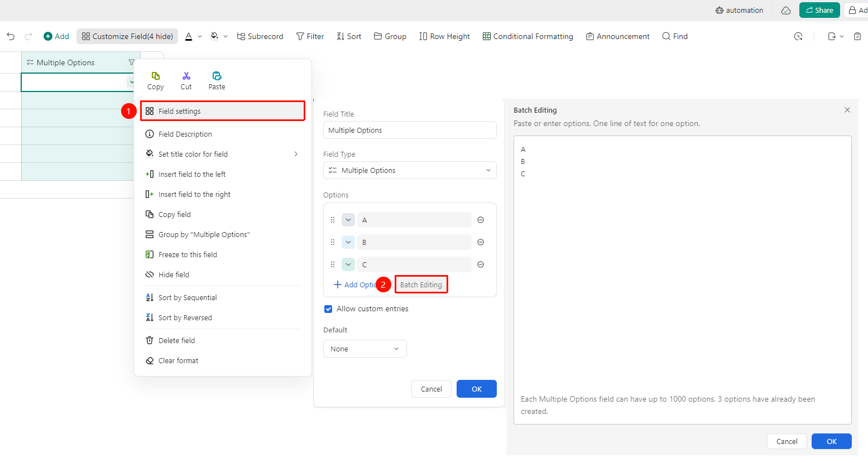Remove option C with minus icon
868x463 pixels.
click(481, 264)
